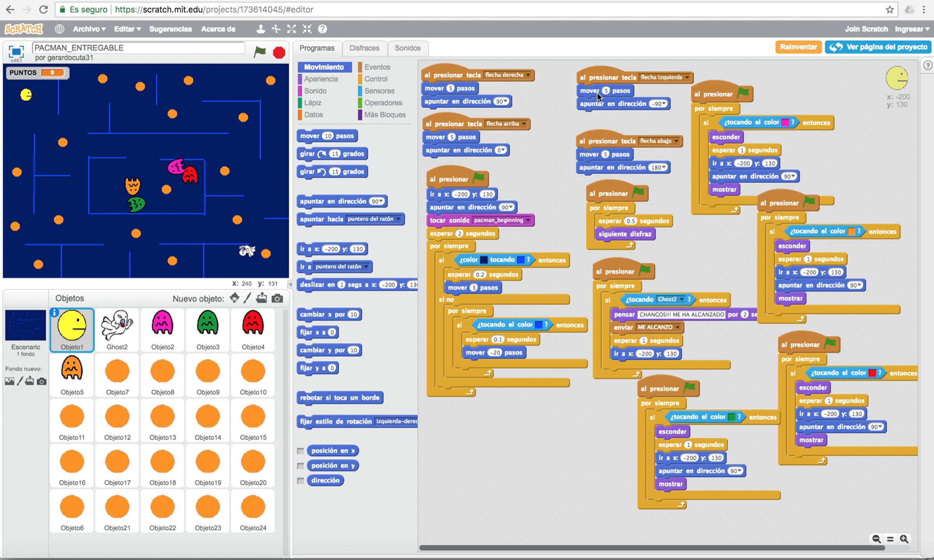Click magenta color swatch in tocando block
Image resolution: width=934 pixels, height=560 pixels.
(x=785, y=123)
